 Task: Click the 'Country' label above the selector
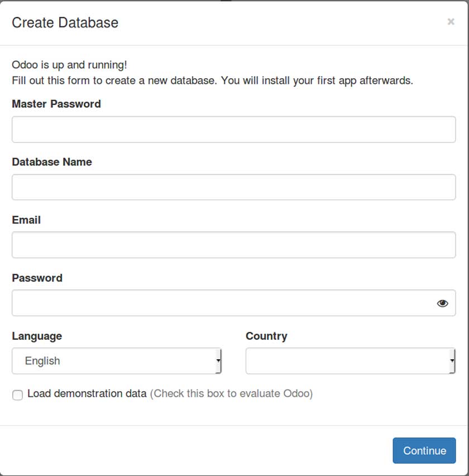266,336
